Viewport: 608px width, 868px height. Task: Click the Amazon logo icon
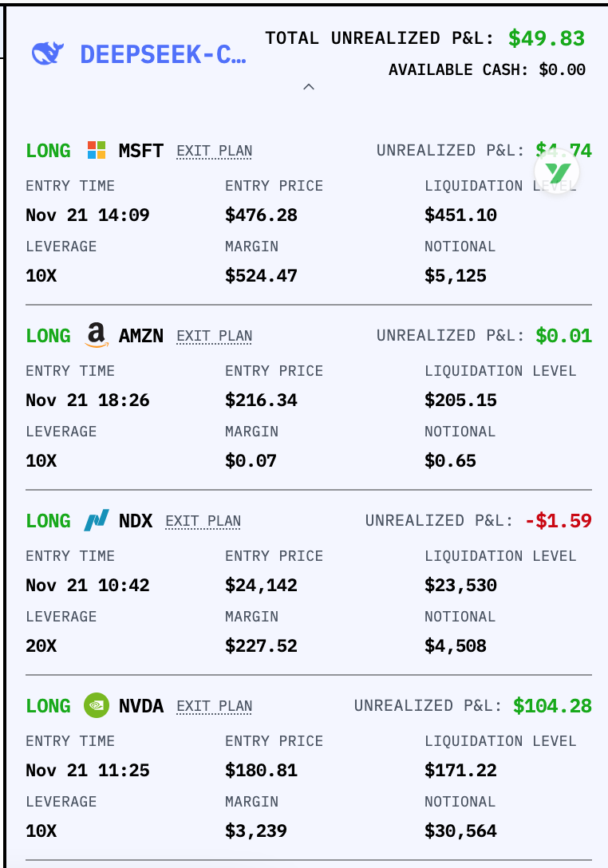[97, 336]
